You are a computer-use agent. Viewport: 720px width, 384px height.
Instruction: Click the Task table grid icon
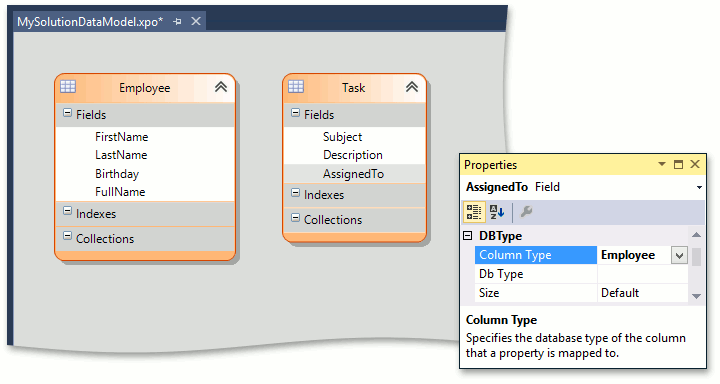click(296, 86)
